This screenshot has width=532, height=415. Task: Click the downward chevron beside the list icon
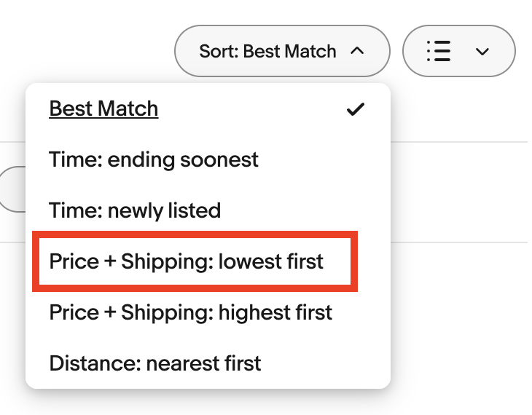[482, 52]
